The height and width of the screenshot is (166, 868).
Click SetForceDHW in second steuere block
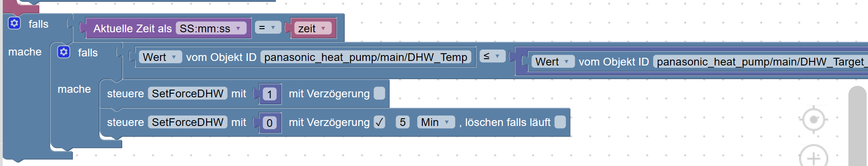(187, 122)
